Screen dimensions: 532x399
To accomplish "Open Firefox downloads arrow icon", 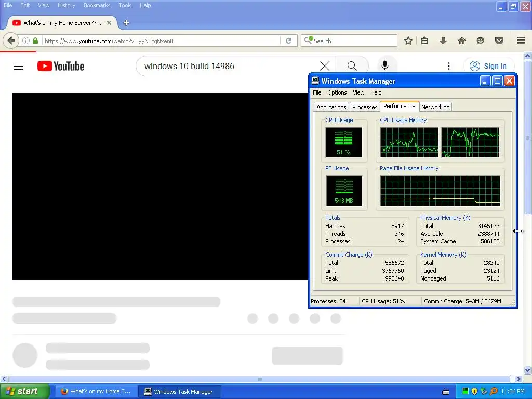I will pyautogui.click(x=443, y=41).
